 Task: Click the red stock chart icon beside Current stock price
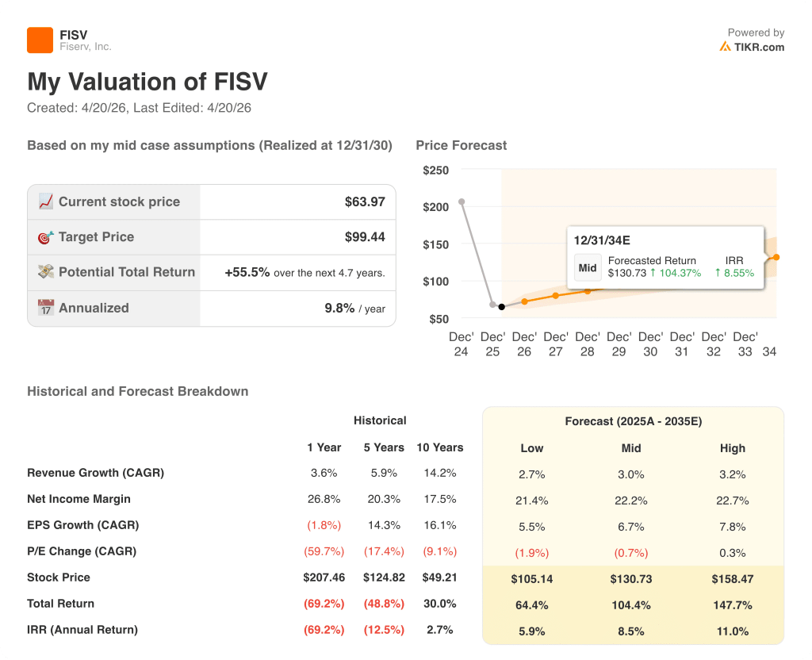tap(45, 201)
